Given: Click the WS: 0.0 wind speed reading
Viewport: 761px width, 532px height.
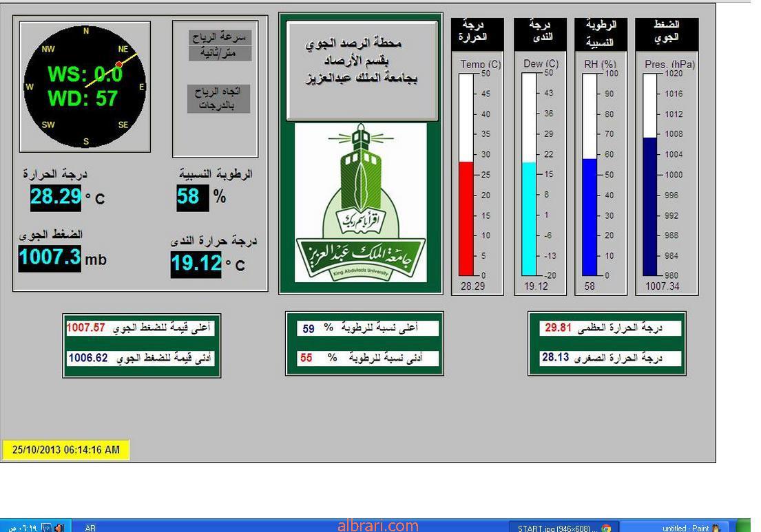Looking at the screenshot, I should (85, 75).
